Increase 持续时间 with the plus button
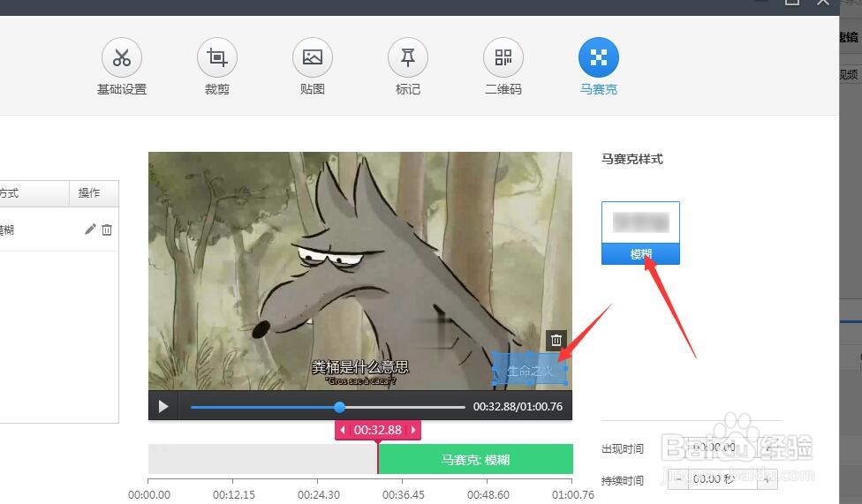 click(767, 480)
